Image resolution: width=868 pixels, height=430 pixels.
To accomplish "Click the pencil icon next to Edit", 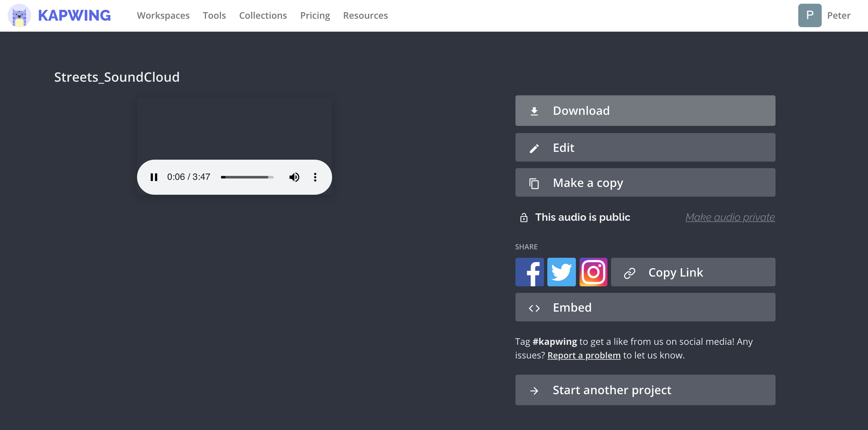I will click(535, 147).
